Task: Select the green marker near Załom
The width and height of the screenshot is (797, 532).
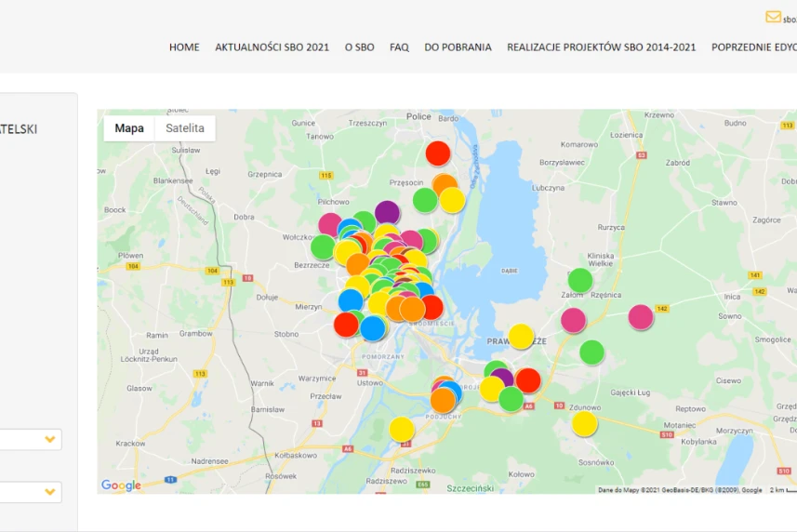Action: [x=580, y=280]
